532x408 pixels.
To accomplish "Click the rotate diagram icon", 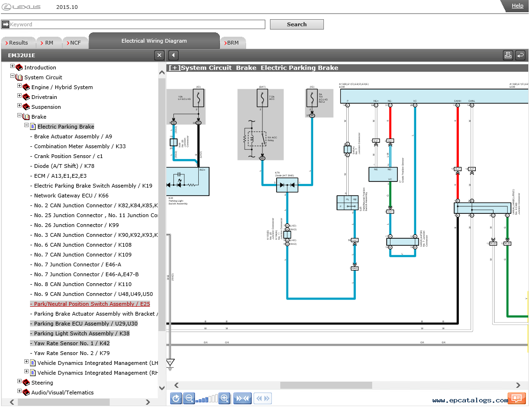I will tap(176, 398).
